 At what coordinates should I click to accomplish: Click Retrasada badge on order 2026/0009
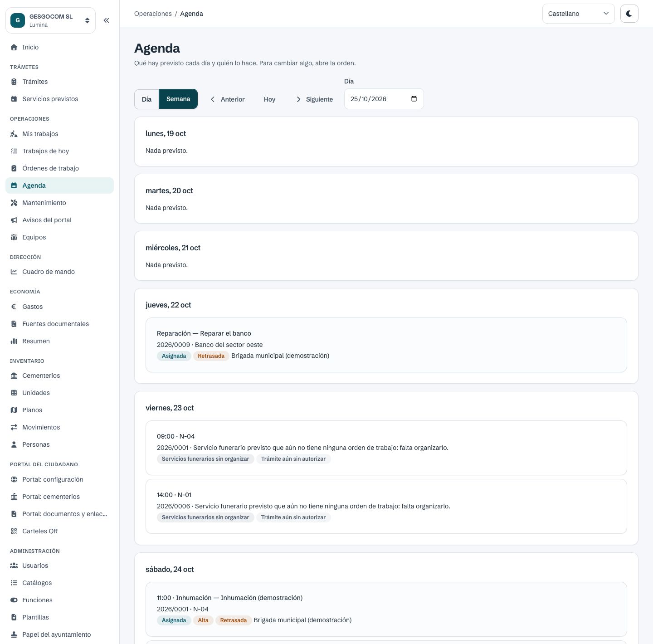(211, 356)
